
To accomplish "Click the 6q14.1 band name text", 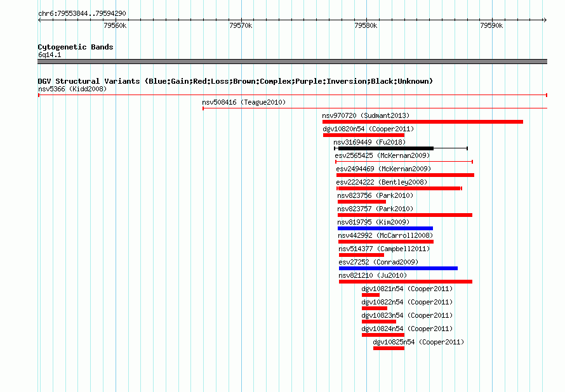I will coord(50,55).
